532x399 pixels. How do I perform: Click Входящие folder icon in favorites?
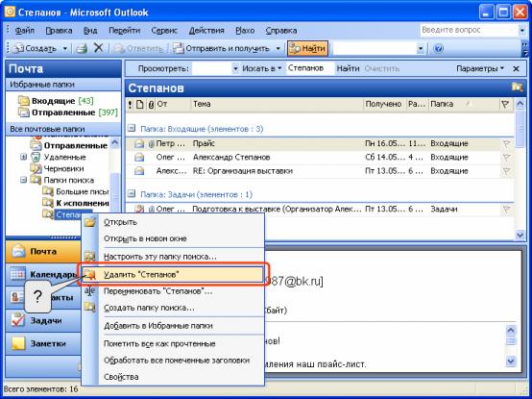point(24,101)
